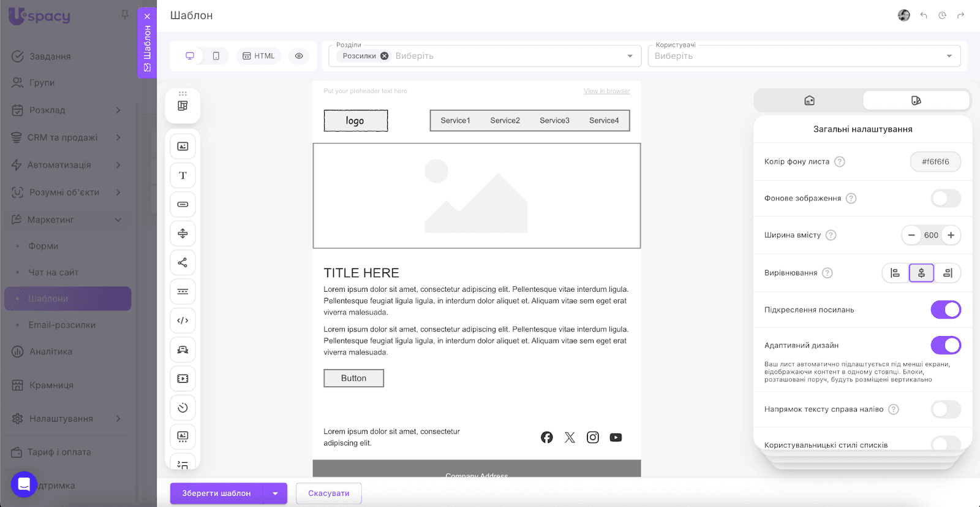Select the Spacer block tool
The image size is (980, 507).
183,234
